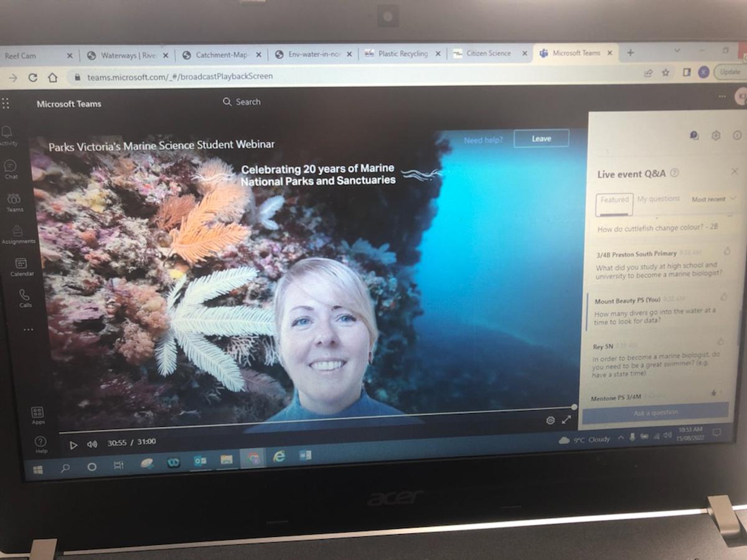
Task: Open Assignments in the Teams sidebar
Action: click(x=17, y=235)
